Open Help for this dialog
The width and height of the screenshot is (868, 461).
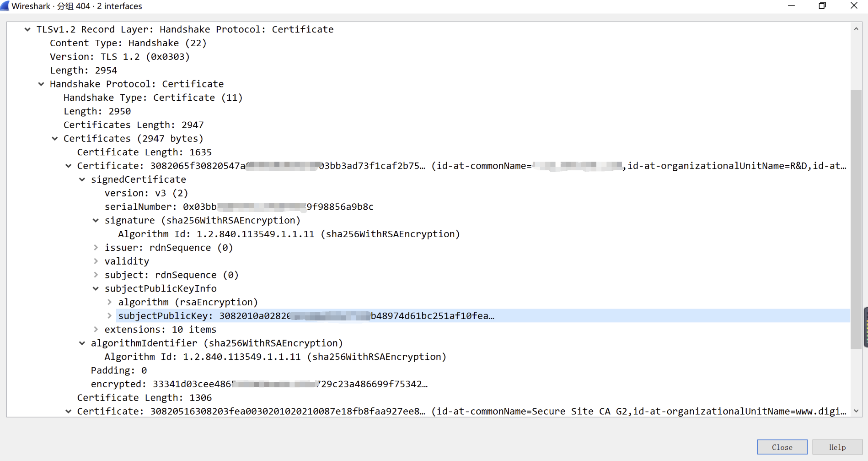pos(837,447)
